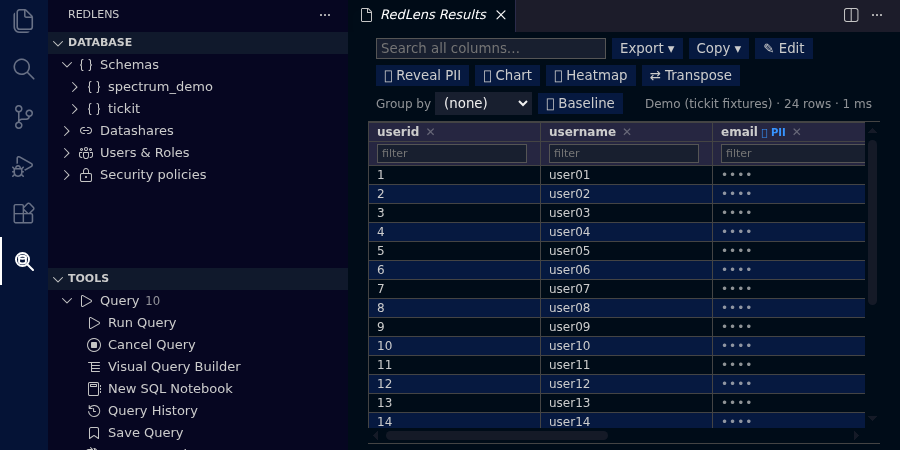Click the Run Query play icon
900x450 pixels.
coord(94,323)
